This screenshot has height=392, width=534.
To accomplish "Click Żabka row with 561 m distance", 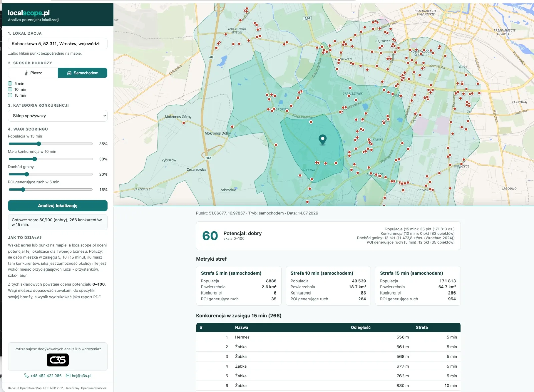I will pyautogui.click(x=328, y=347).
